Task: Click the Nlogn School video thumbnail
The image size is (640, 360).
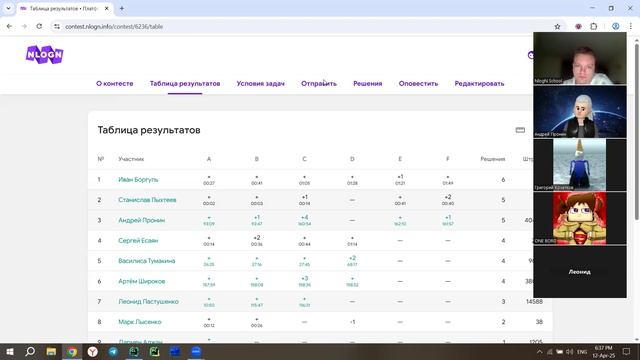Action: tap(580, 58)
